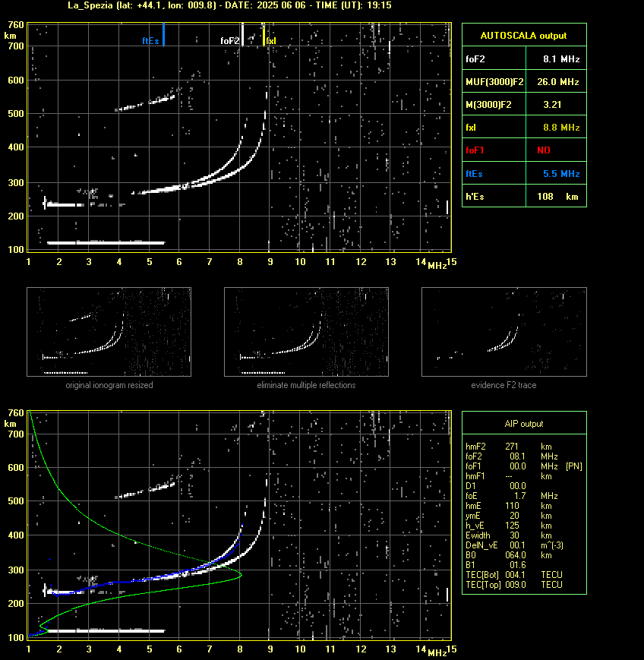Select the ymE 20 km value

click(531, 516)
